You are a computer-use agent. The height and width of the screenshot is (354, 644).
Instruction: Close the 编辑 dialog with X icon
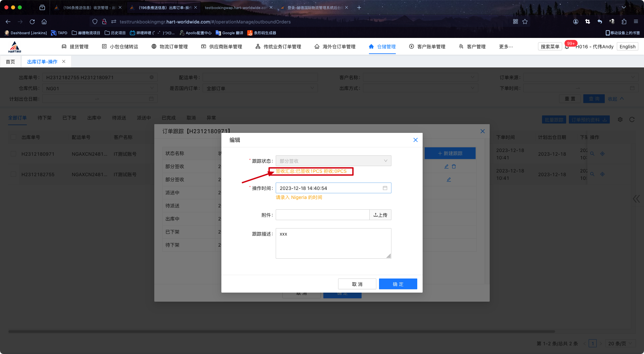tap(415, 140)
